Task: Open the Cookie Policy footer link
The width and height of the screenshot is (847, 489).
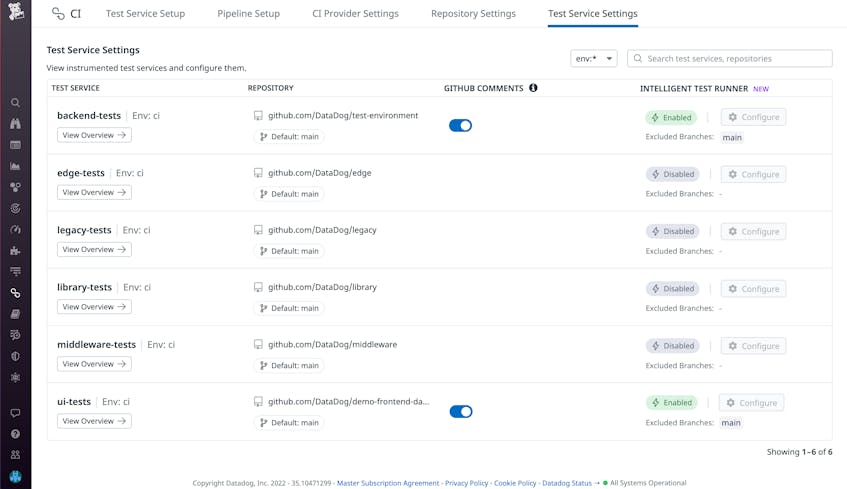Action: [x=515, y=483]
